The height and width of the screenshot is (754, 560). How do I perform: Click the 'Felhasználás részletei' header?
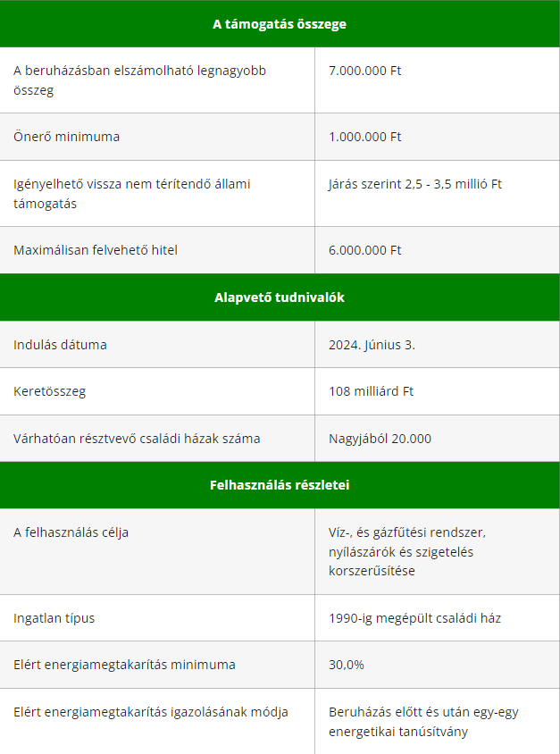[280, 485]
